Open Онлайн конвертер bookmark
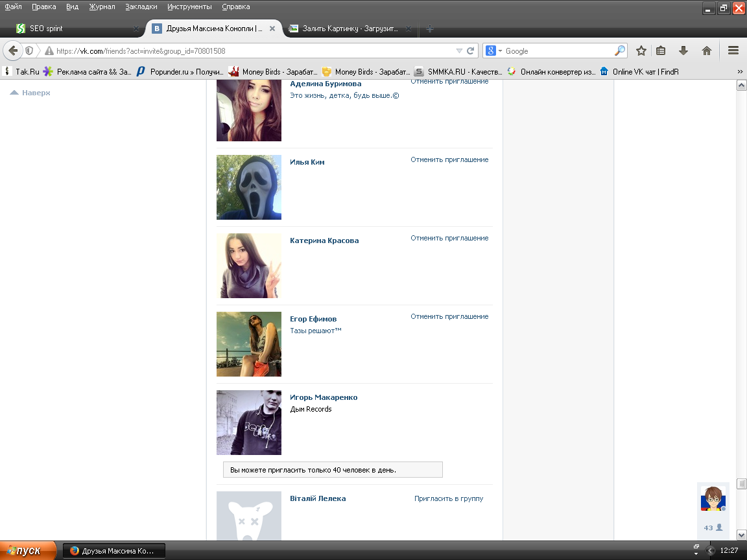747x560 pixels. pyautogui.click(x=551, y=72)
